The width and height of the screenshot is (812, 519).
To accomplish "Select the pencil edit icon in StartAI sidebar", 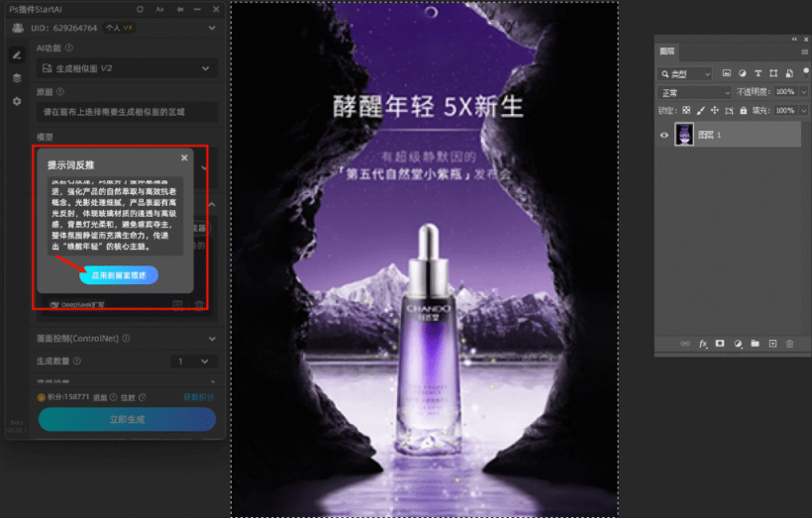I will [17, 54].
